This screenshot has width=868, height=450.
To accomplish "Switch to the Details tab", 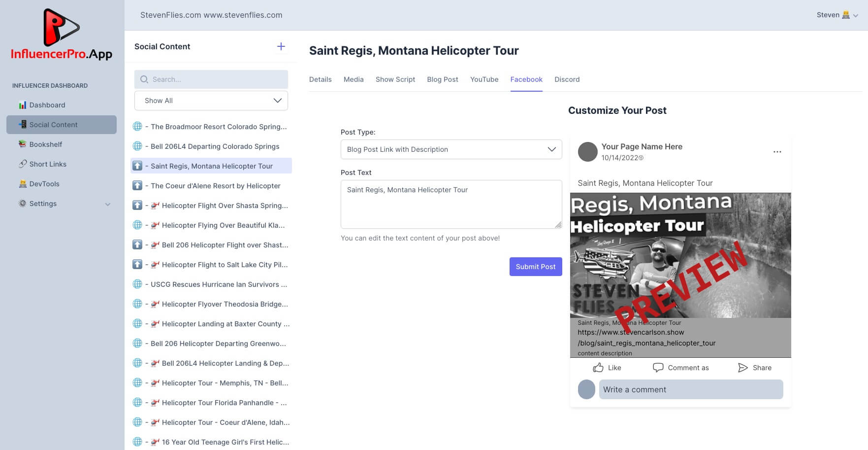I will pyautogui.click(x=320, y=79).
